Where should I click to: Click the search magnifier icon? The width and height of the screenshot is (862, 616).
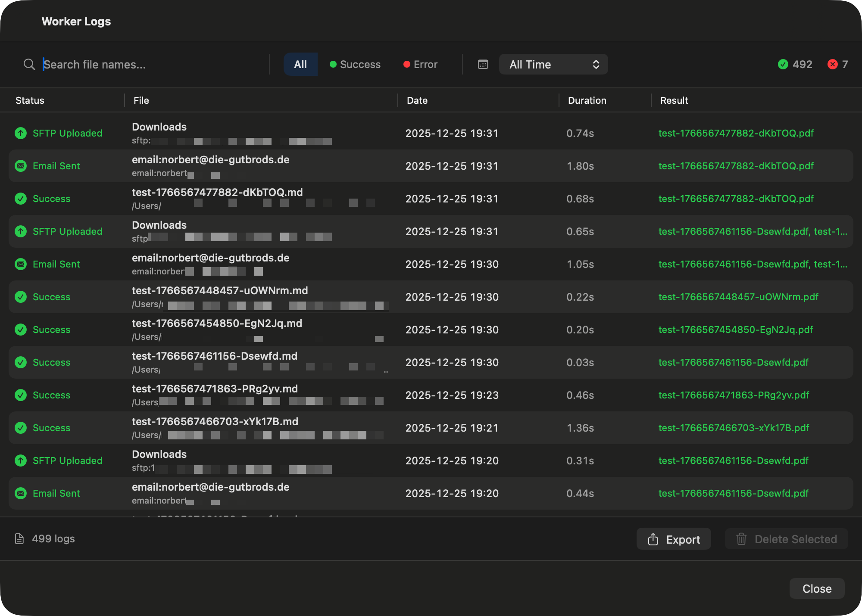click(x=29, y=65)
